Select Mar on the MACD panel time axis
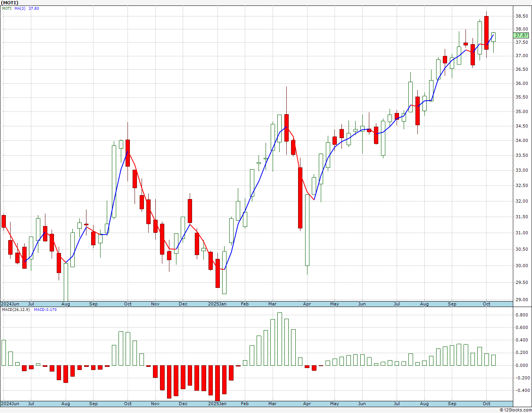The height and width of the screenshot is (413, 532). point(272,404)
